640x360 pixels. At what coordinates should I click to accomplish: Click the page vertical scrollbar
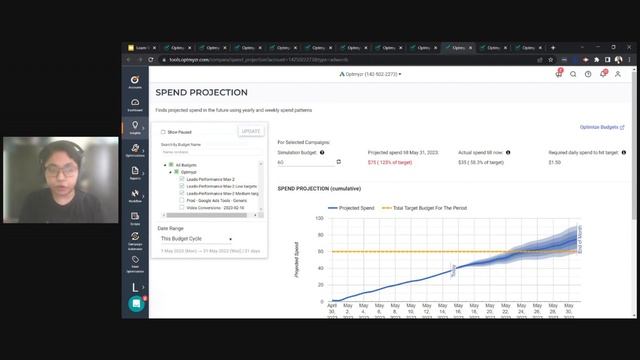click(634, 147)
